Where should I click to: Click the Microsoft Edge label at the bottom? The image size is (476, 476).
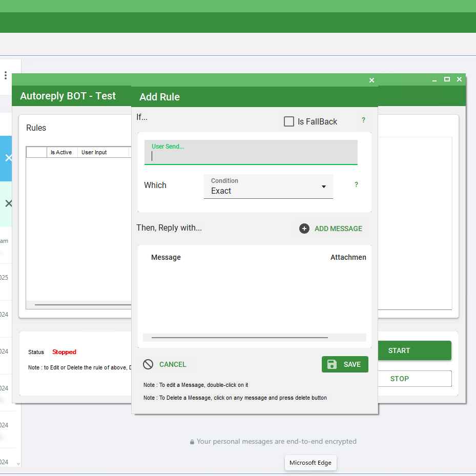pos(311,462)
